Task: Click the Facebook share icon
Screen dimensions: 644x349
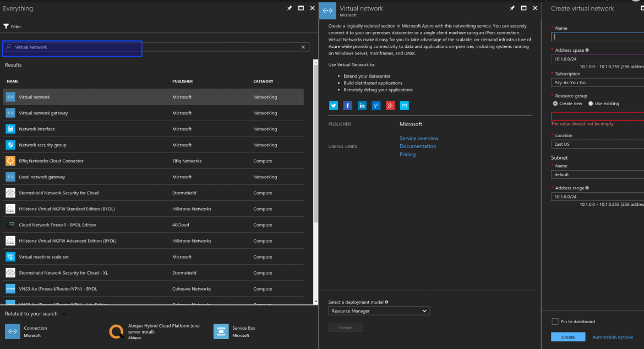Action: pos(347,105)
